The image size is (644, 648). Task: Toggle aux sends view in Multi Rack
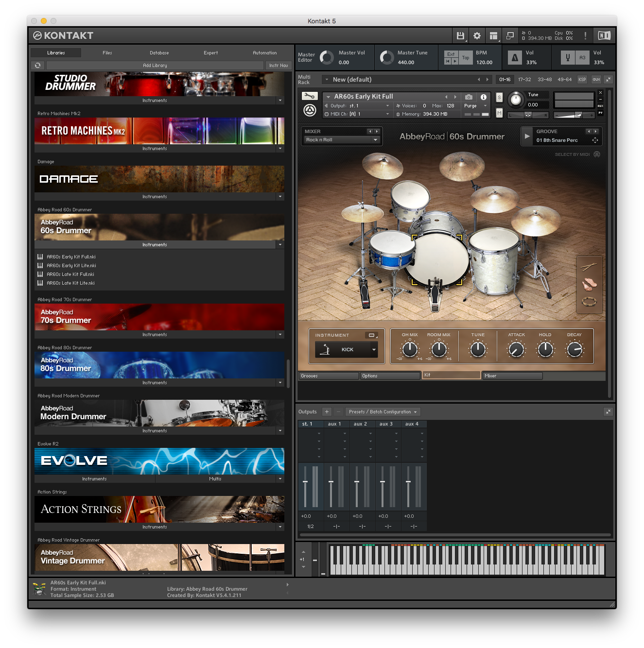pos(596,79)
